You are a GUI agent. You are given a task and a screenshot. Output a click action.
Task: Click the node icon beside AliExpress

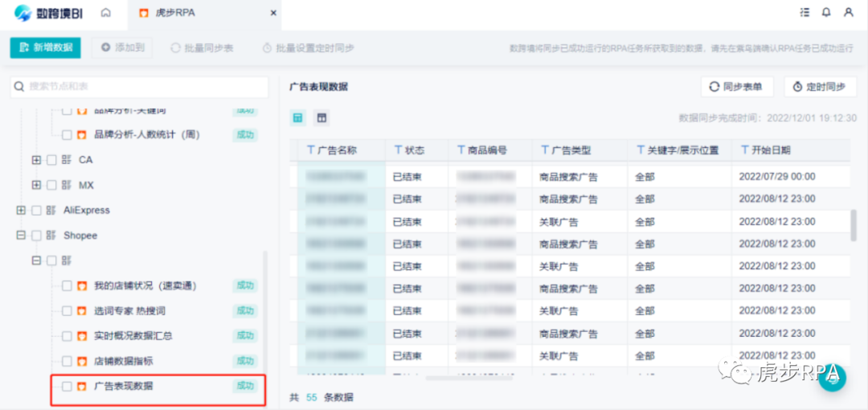(51, 211)
